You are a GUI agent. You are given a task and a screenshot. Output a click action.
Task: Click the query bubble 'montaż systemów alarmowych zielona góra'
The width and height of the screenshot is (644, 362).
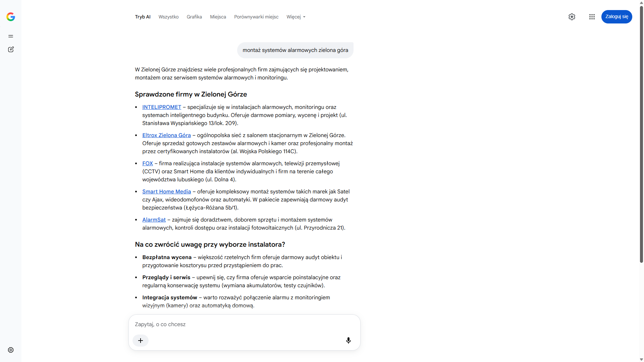[x=295, y=50]
